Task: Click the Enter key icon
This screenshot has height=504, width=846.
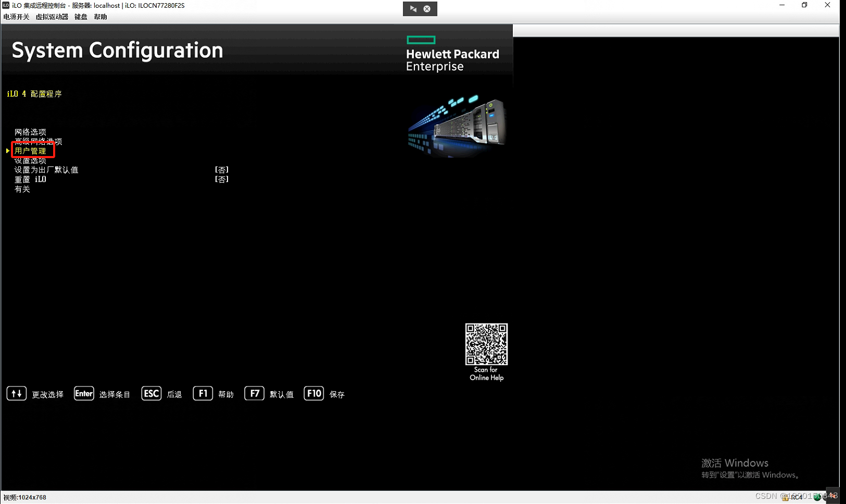Action: [84, 394]
